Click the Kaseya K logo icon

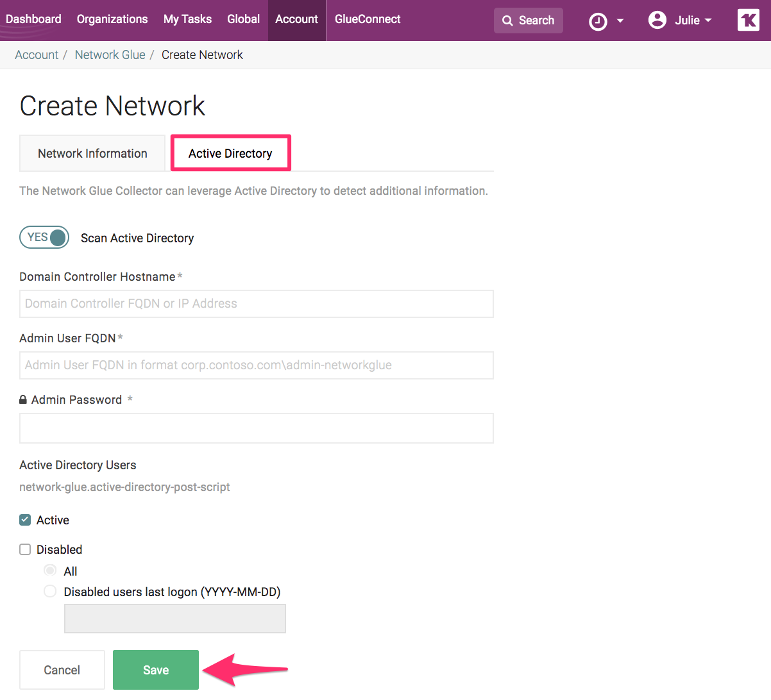(x=749, y=21)
